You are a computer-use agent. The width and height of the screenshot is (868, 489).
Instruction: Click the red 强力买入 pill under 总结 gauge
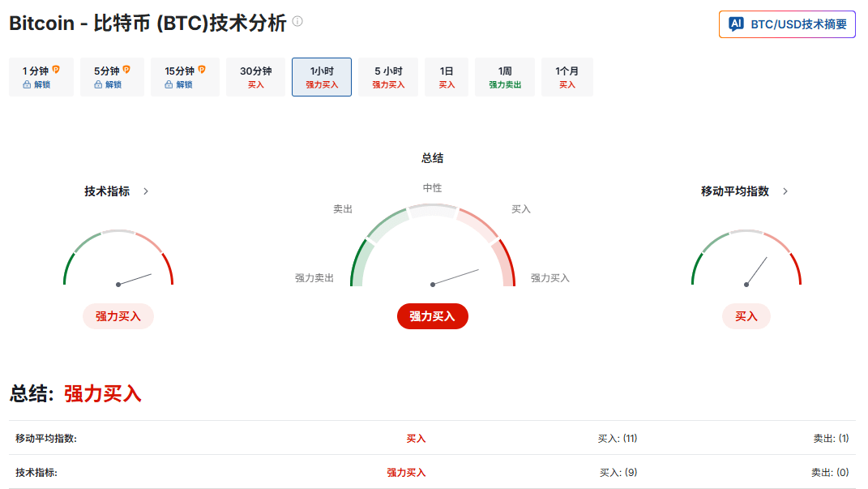[432, 316]
